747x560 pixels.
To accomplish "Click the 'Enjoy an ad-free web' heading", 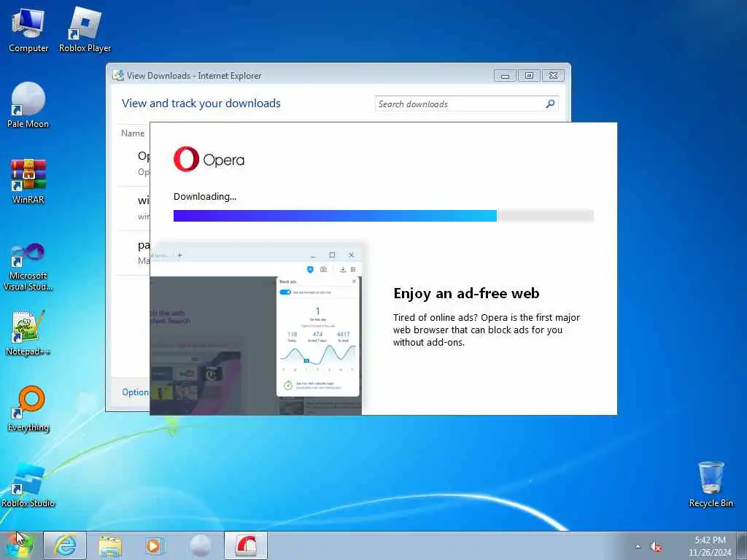I will (x=466, y=293).
